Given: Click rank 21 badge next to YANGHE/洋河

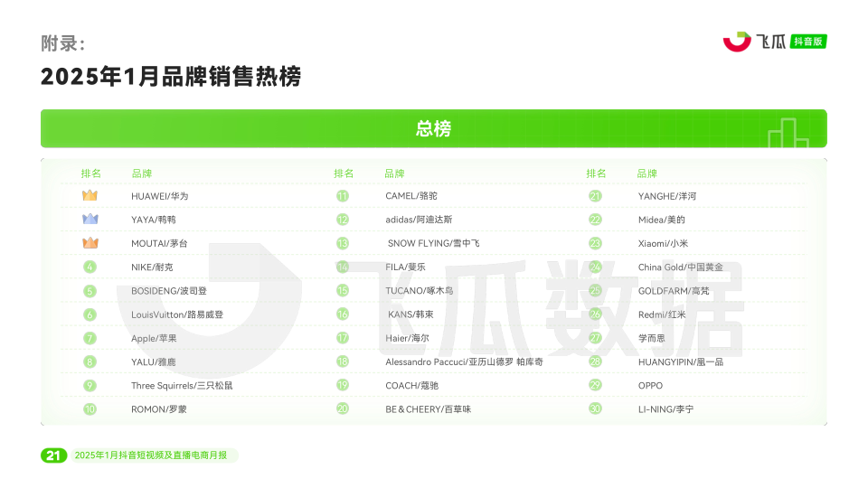Looking at the screenshot, I should (x=595, y=196).
